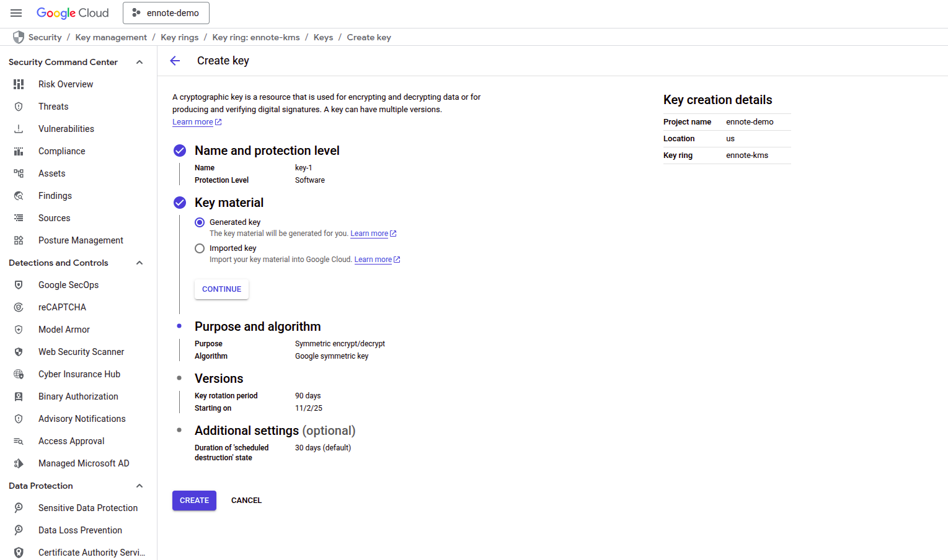Screen dimensions: 948x560
Task: Open Sources in the sidebar
Action: pyautogui.click(x=54, y=218)
